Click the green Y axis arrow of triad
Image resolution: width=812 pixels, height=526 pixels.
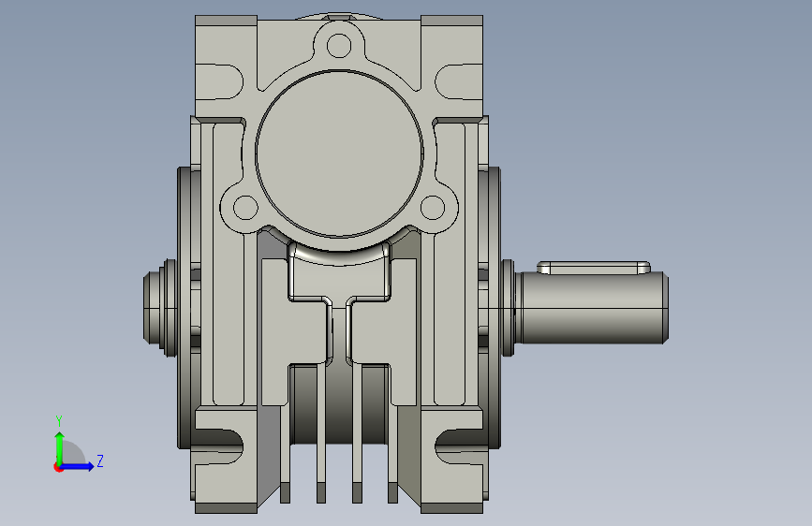pyautogui.click(x=60, y=447)
